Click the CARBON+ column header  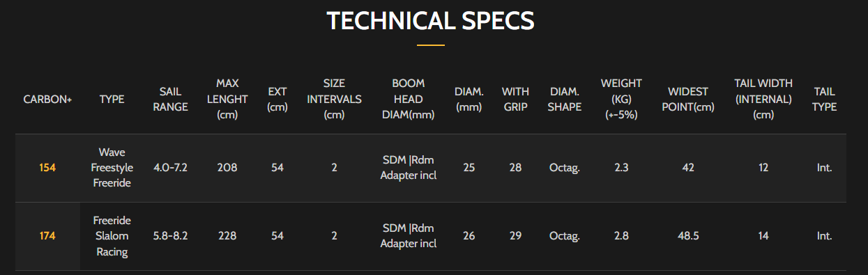(47, 100)
